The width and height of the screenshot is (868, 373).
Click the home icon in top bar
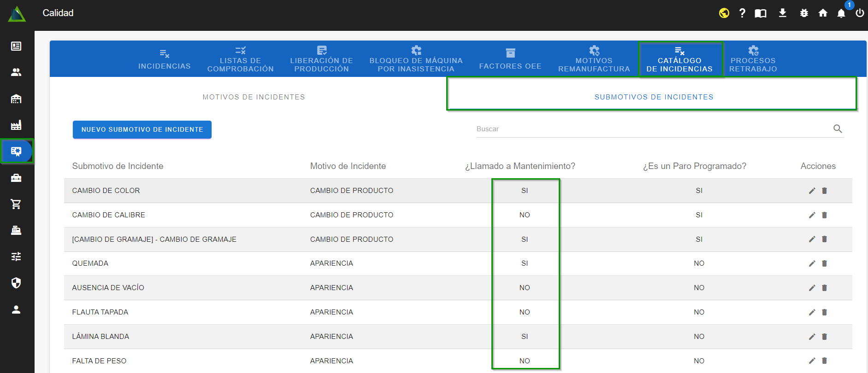pyautogui.click(x=823, y=13)
